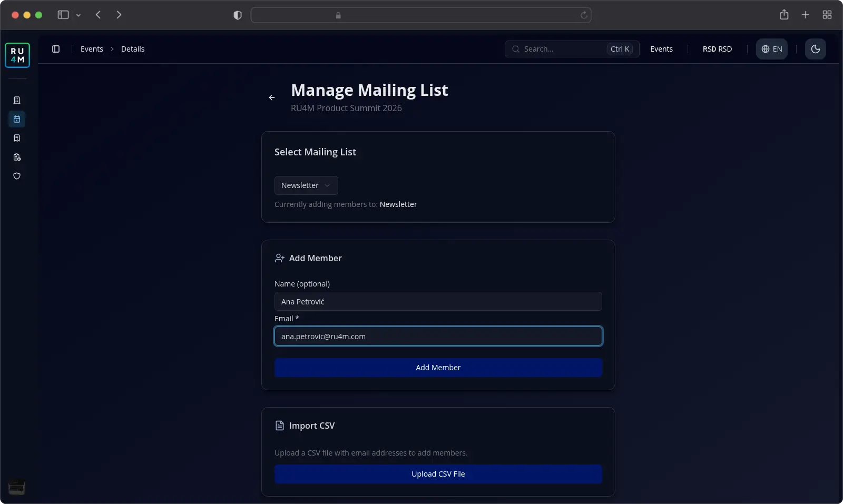The width and height of the screenshot is (843, 504).
Task: Click the Name (optional) input field
Action: 438,301
